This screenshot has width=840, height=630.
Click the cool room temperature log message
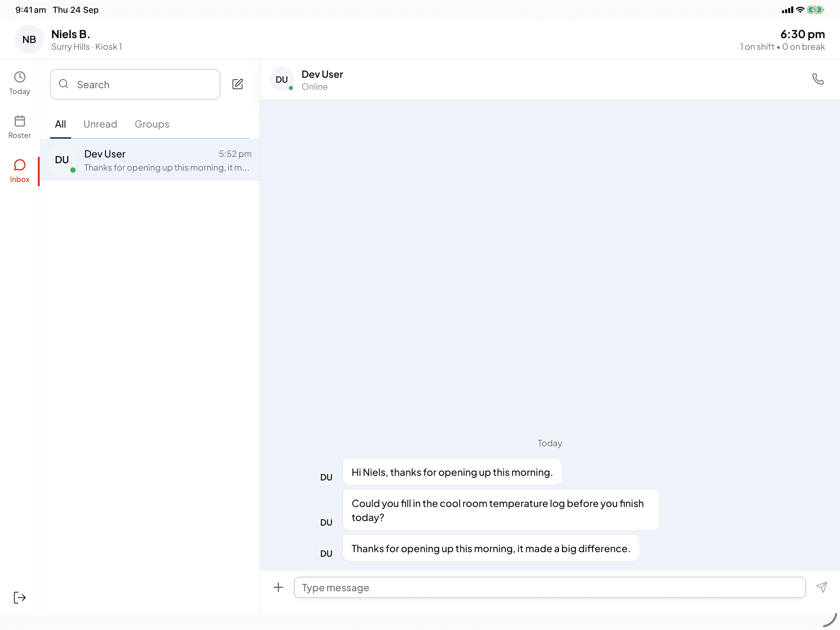(501, 510)
